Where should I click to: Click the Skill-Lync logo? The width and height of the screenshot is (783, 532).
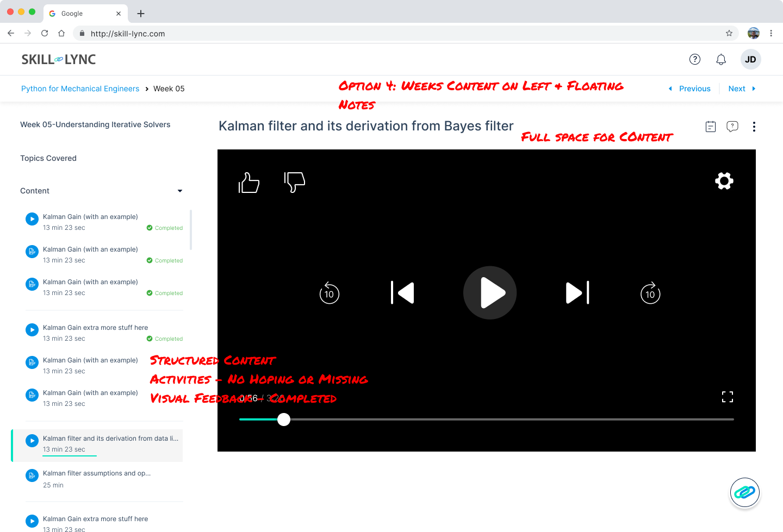click(x=59, y=59)
